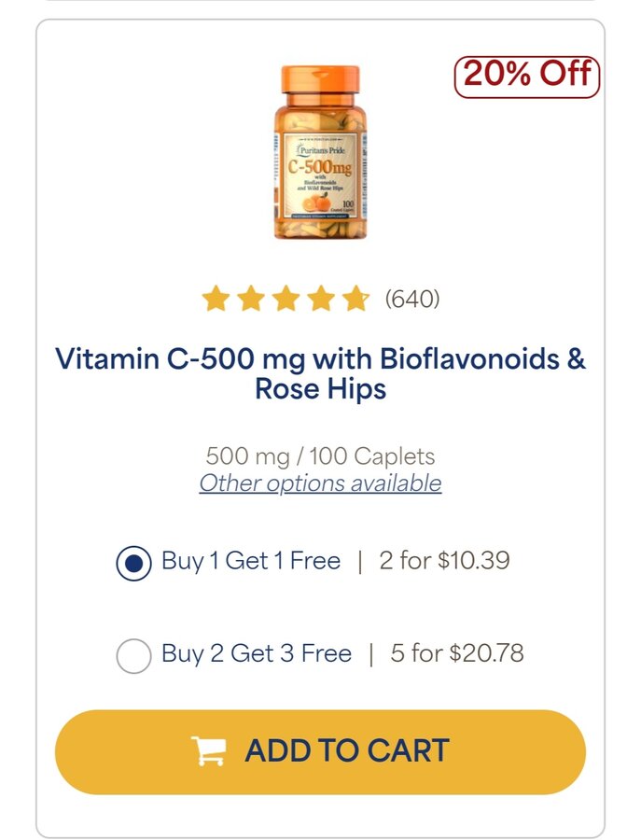Click the third rating star
The width and height of the screenshot is (641, 840).
tap(285, 299)
